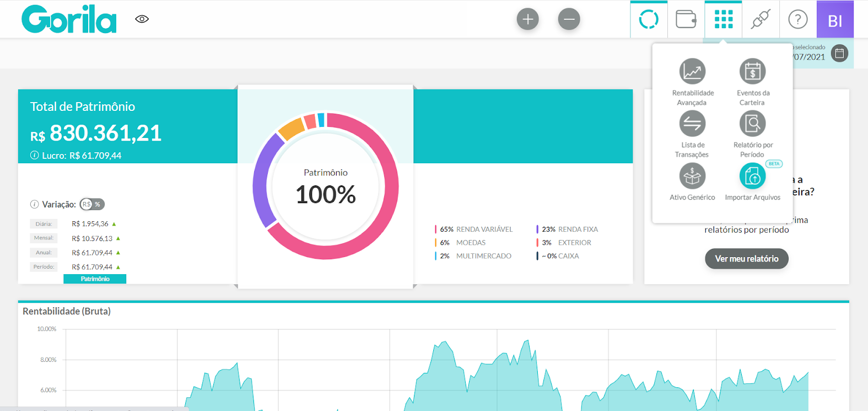Image resolution: width=868 pixels, height=411 pixels.
Task: Select the RENDA FIXA legend item
Action: coord(568,229)
